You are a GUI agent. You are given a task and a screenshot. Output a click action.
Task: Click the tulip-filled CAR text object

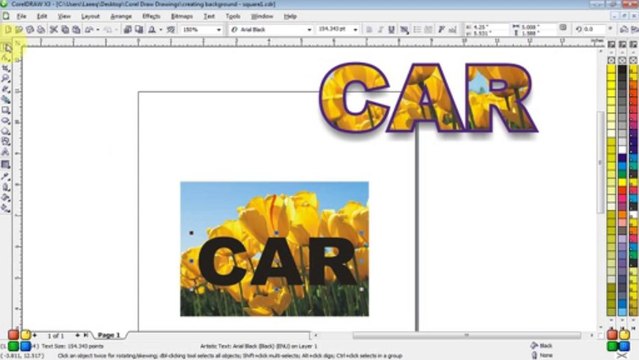tap(427, 98)
